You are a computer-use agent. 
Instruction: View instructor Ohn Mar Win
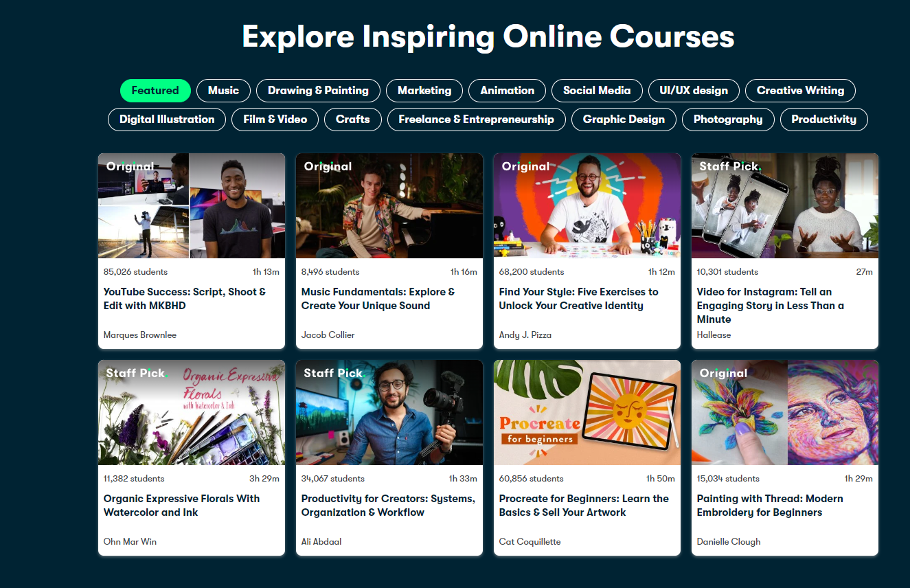130,542
